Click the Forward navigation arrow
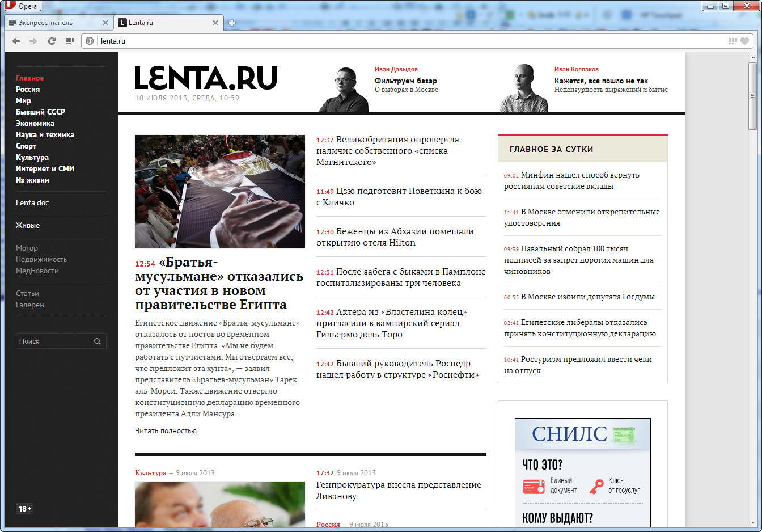Screen dimensions: 762x532 33,41
